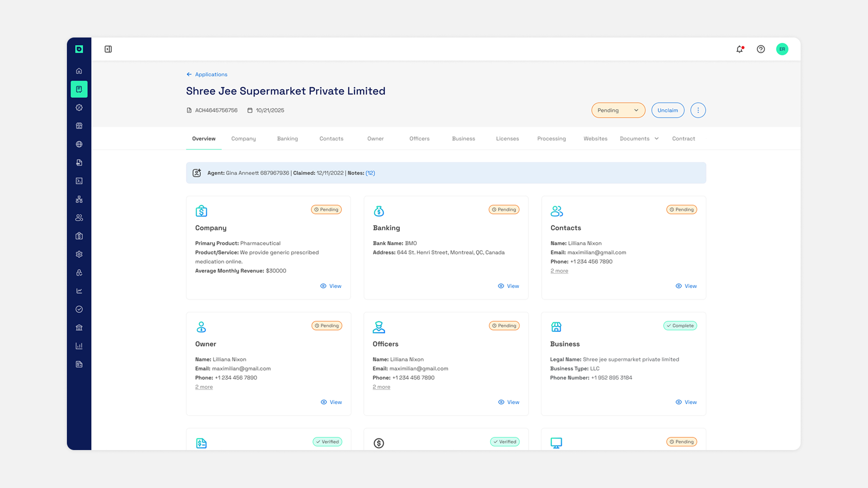868x488 pixels.
Task: Switch to the Licenses tab
Action: click(x=507, y=139)
